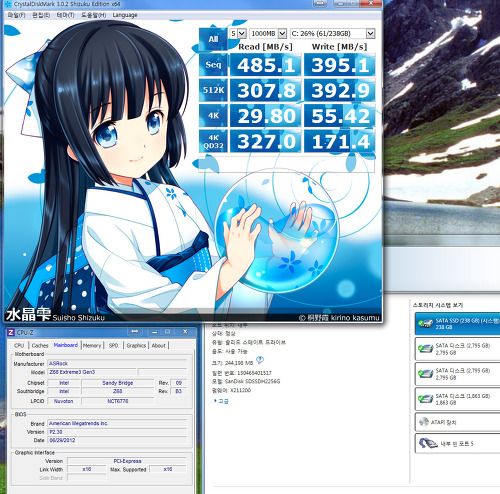Click the Nuvoton LPCIO vendor field

pos(64,401)
